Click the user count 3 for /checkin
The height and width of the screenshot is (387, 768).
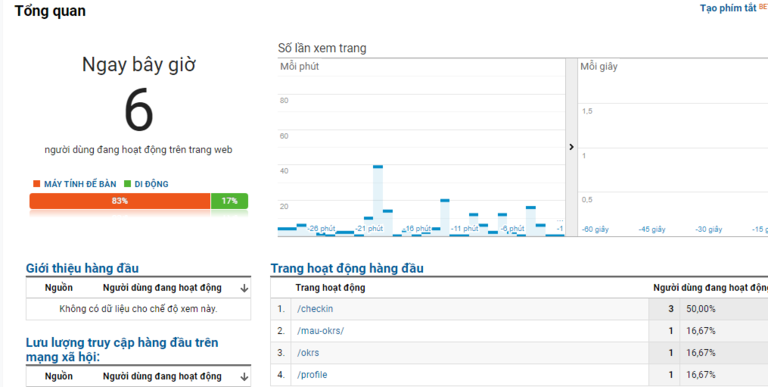(671, 309)
